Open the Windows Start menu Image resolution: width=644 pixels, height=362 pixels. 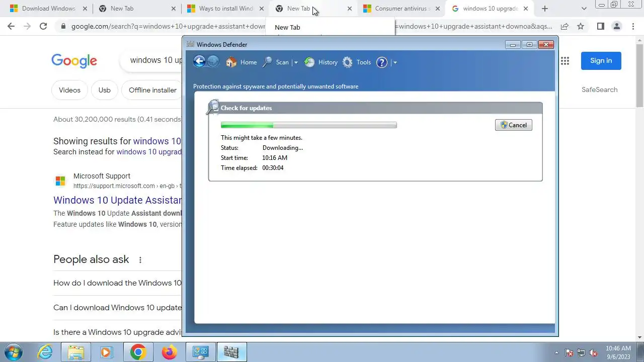[13, 352]
